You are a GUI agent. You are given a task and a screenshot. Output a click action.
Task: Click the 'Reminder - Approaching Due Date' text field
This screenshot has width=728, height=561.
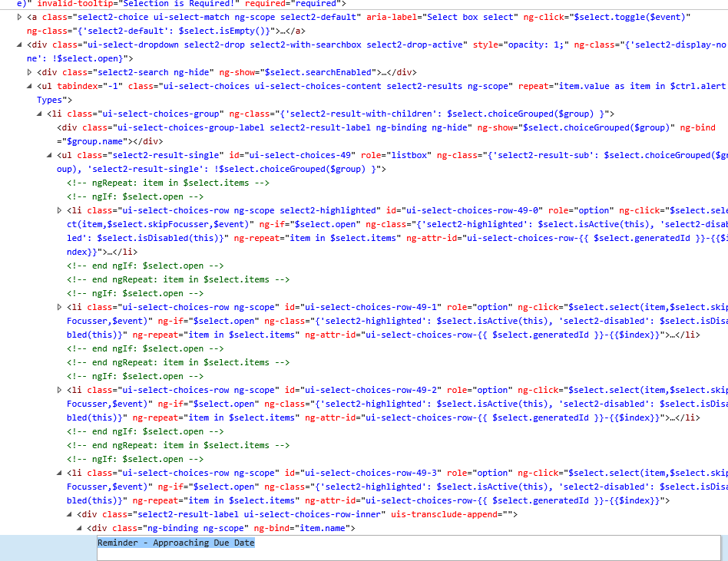tap(409, 547)
